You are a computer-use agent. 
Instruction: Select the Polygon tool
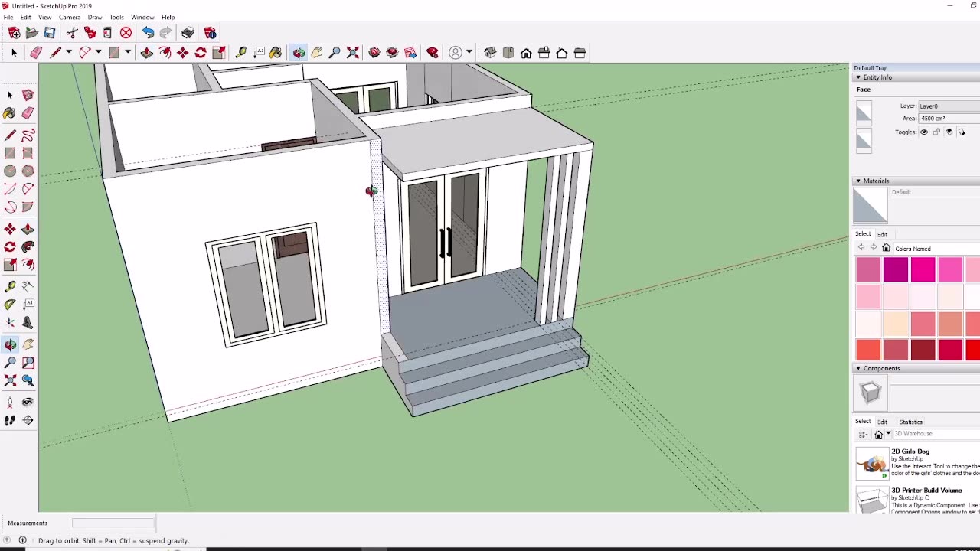click(28, 171)
